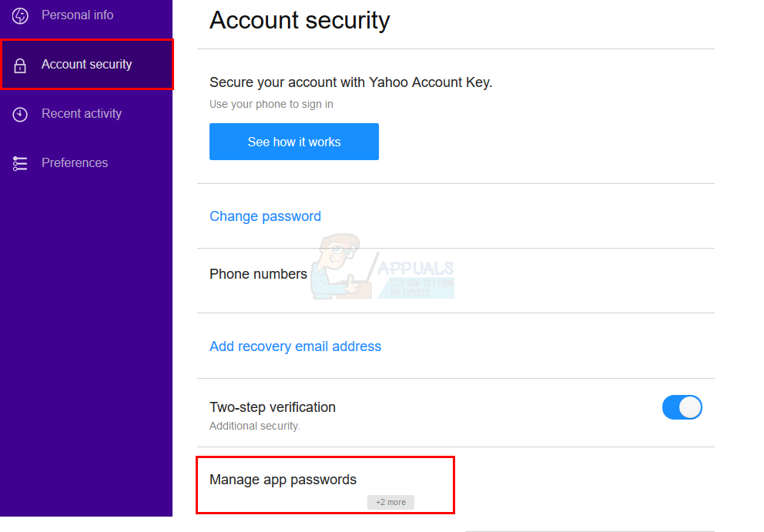Select the Account security menu label
764x532 pixels.
click(86, 65)
